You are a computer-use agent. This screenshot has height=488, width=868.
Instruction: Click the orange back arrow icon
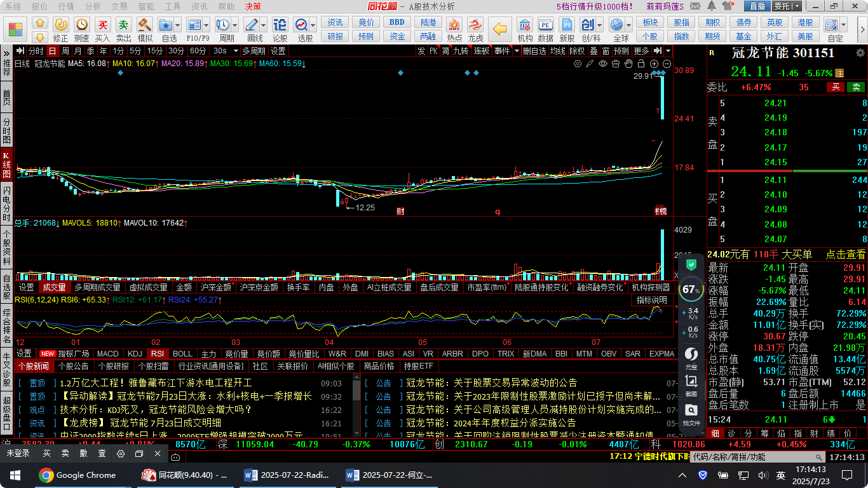tap(501, 29)
